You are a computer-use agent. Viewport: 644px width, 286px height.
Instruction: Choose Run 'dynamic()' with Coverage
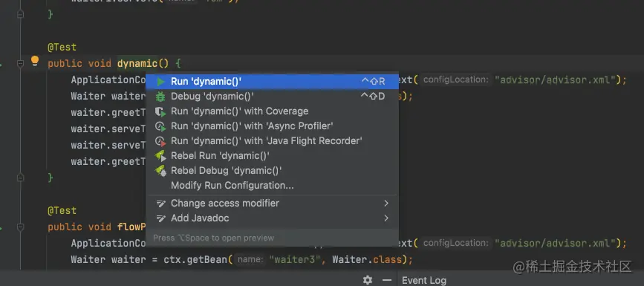272,111
